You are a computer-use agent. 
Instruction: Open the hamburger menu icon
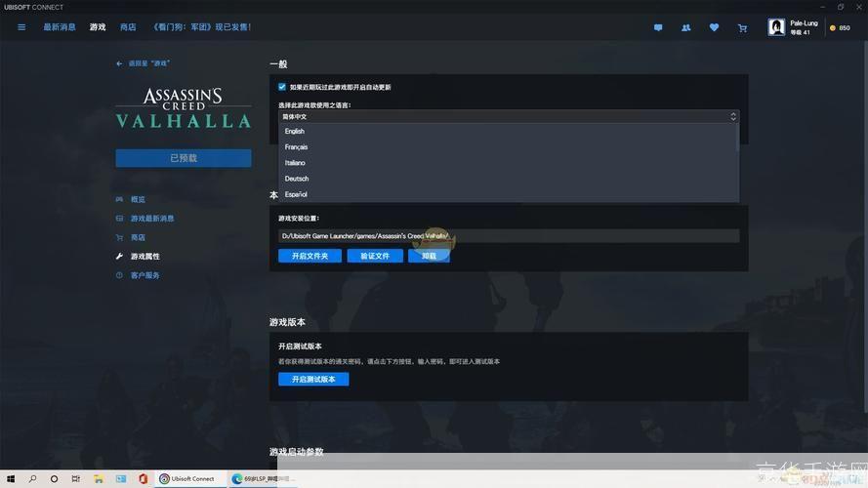click(x=21, y=27)
